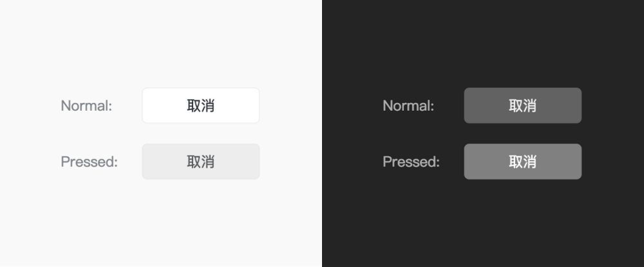Click the 取消 text beside light Normal label

(200, 106)
